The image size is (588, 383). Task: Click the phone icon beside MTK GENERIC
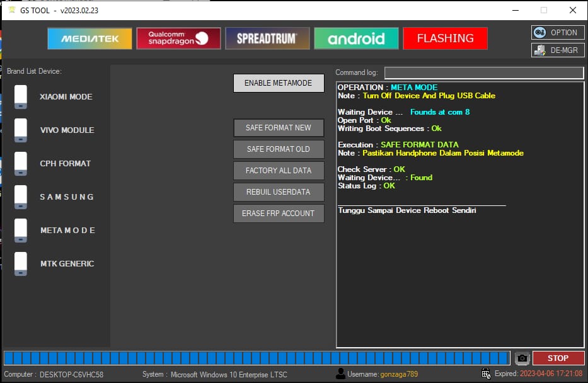(21, 263)
